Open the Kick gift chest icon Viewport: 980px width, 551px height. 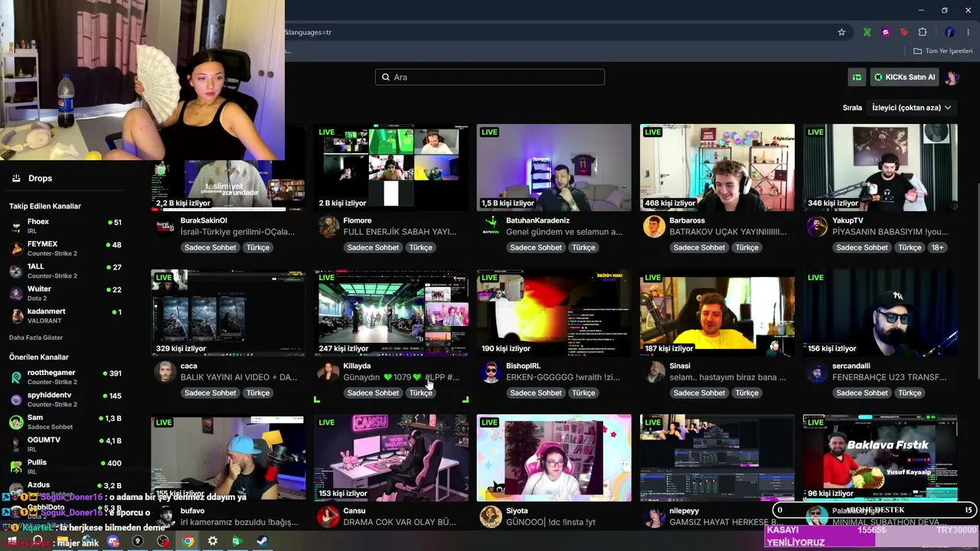pyautogui.click(x=857, y=77)
